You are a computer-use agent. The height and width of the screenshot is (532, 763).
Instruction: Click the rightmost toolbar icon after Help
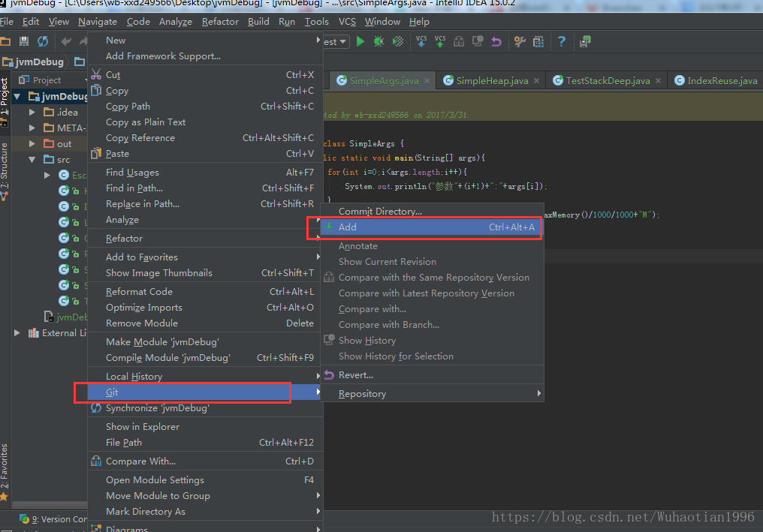585,42
